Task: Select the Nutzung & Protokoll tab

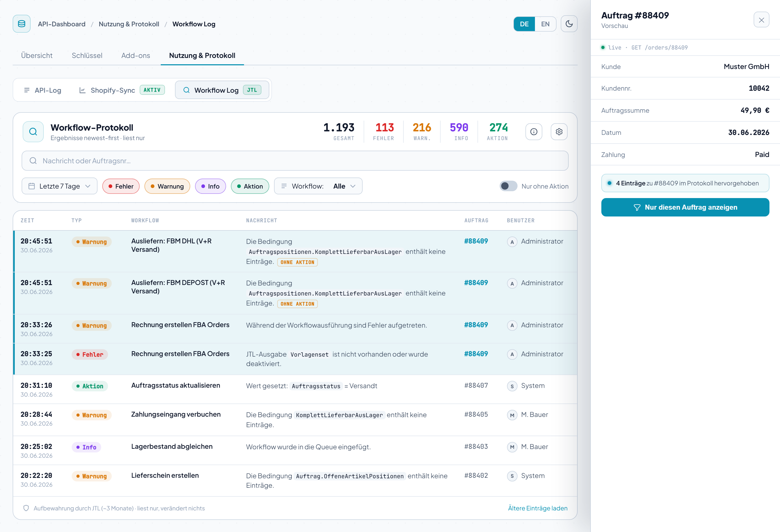Action: pos(202,55)
